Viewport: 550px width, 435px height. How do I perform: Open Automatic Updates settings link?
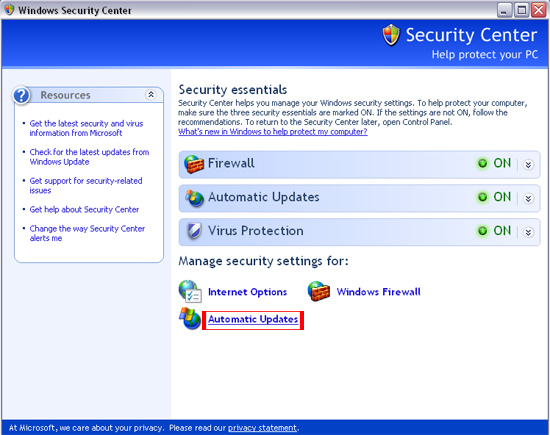tap(253, 319)
